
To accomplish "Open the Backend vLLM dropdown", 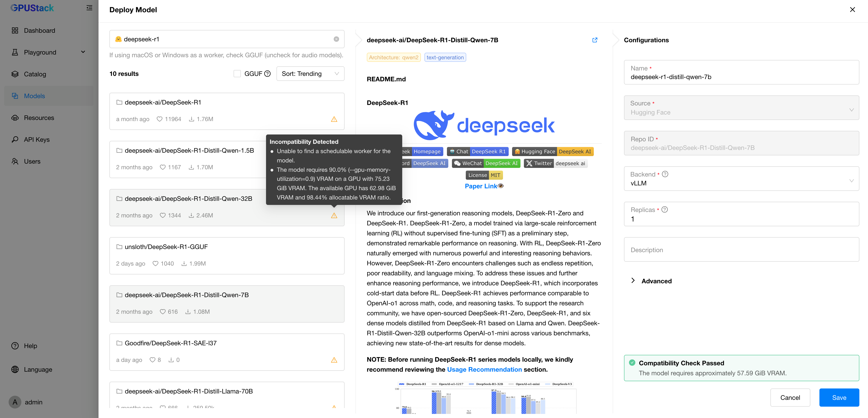I will [741, 179].
